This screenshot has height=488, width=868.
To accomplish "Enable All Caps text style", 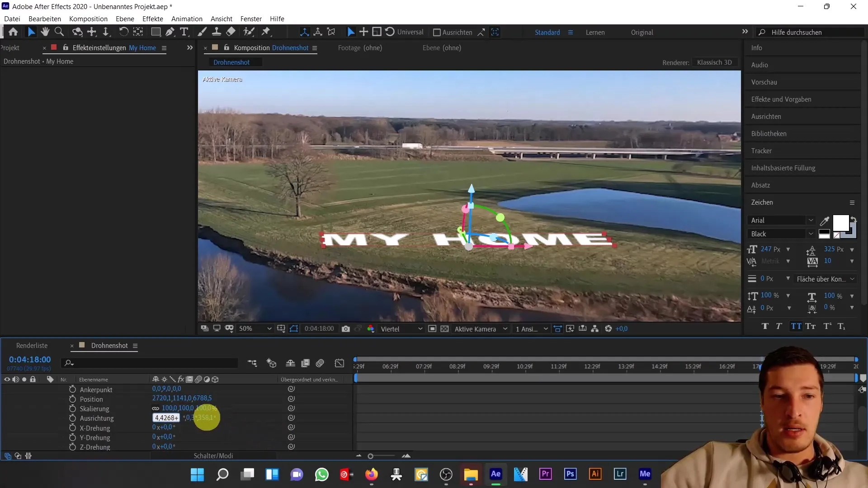I will click(x=796, y=326).
